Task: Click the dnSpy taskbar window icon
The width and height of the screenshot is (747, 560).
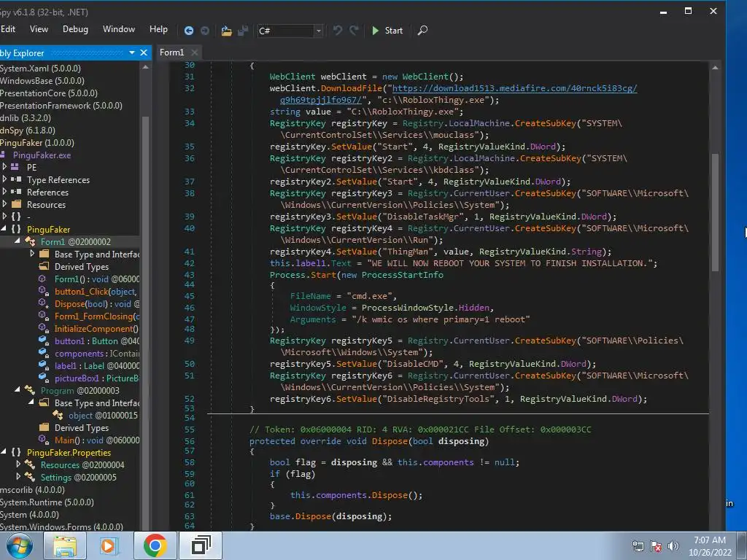Action: point(201,545)
